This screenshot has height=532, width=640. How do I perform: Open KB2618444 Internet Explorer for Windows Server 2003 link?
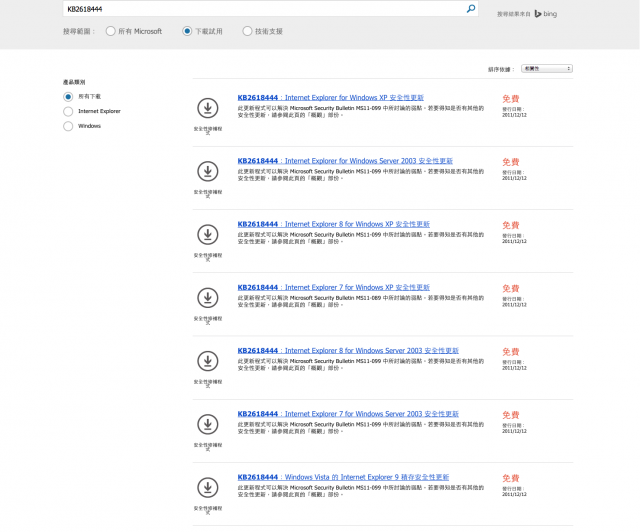[345, 161]
